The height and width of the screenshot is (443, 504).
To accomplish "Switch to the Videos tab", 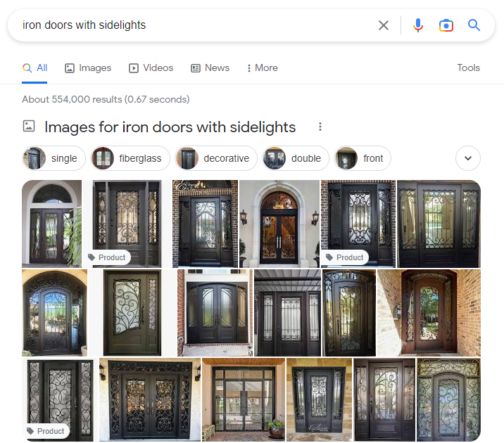I will point(151,68).
